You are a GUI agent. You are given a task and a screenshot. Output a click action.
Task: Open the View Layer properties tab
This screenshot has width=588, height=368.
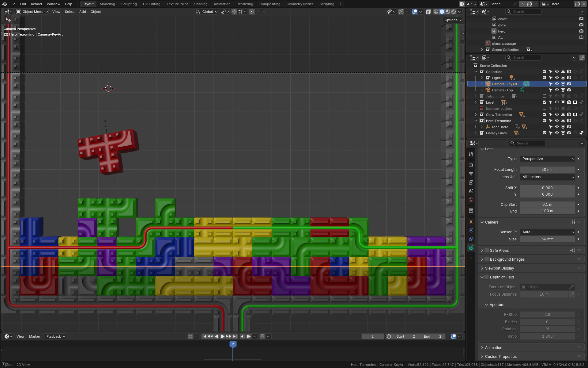pyautogui.click(x=471, y=182)
